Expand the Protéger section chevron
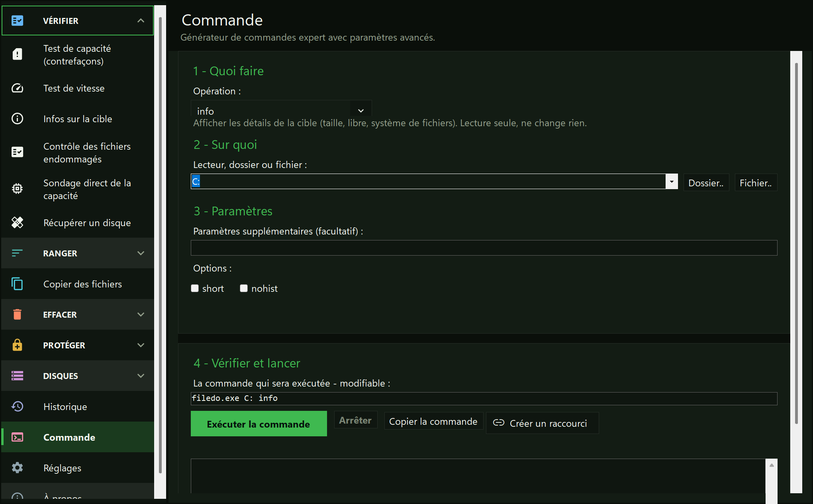Screen dimensions: 813x504 pos(141,345)
